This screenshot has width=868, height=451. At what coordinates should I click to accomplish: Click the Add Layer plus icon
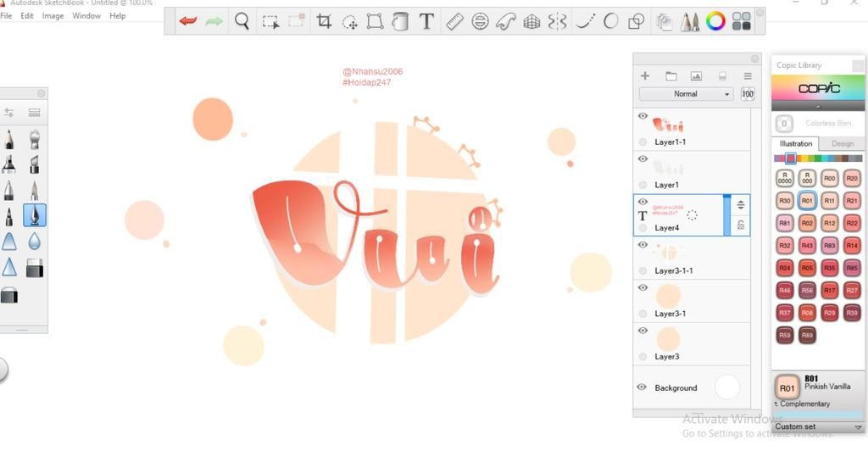645,75
